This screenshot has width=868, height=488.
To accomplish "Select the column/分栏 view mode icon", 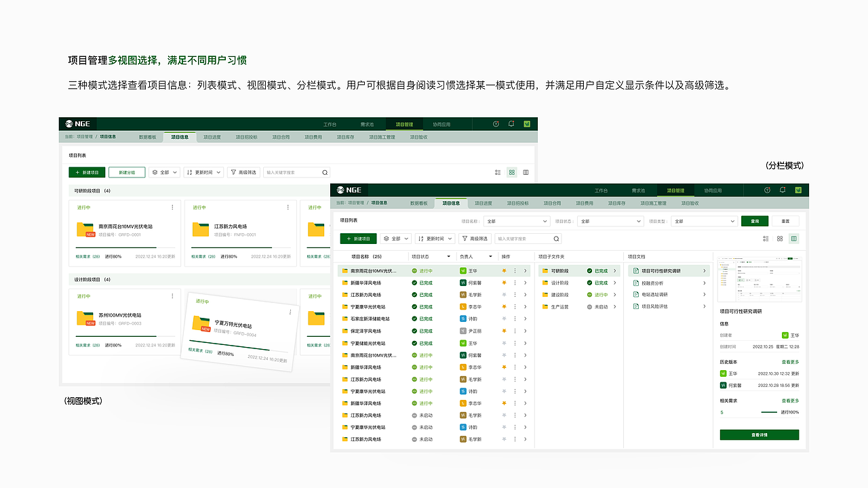I will [x=794, y=239].
